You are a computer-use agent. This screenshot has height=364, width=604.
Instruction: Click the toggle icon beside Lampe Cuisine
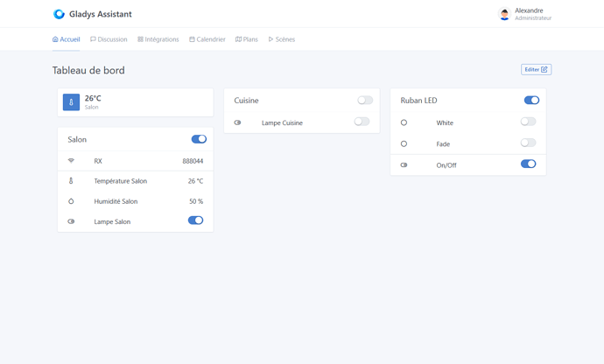(237, 122)
